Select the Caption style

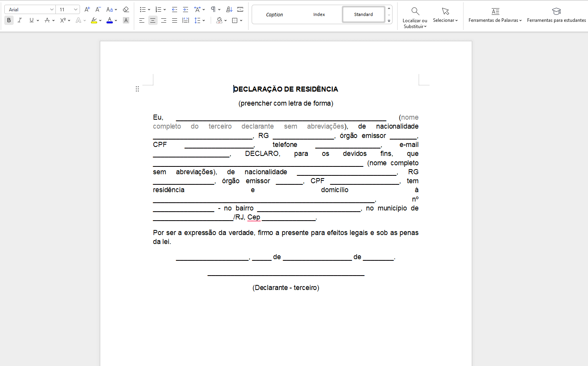[274, 14]
